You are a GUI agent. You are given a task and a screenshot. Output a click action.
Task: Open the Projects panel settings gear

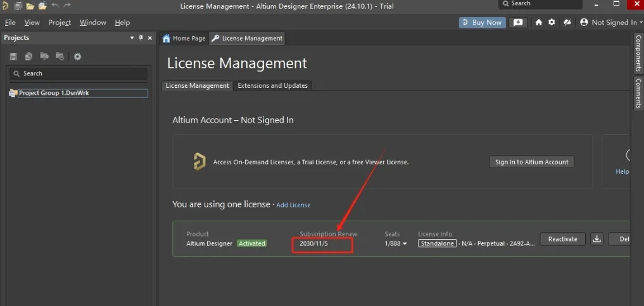(77, 57)
